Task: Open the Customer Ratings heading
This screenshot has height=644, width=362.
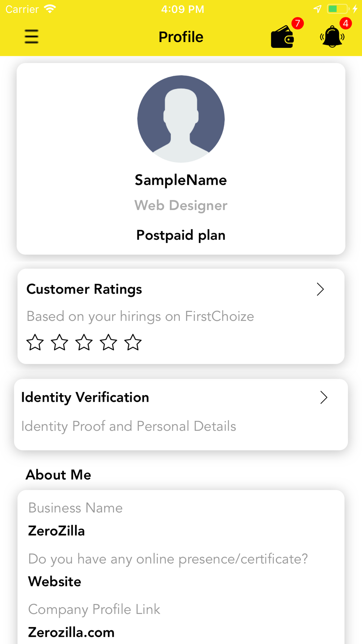Action: coord(84,289)
